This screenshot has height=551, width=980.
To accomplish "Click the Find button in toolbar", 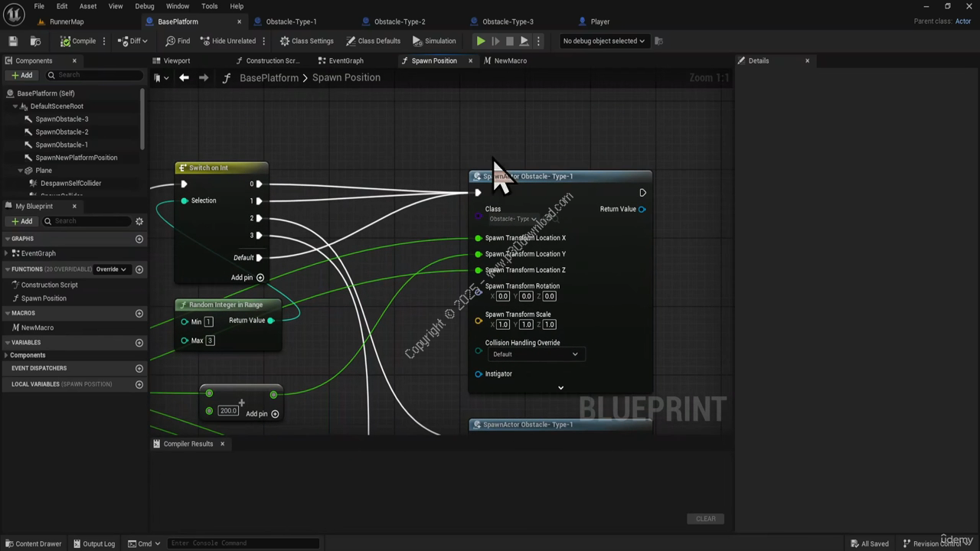I will [177, 41].
